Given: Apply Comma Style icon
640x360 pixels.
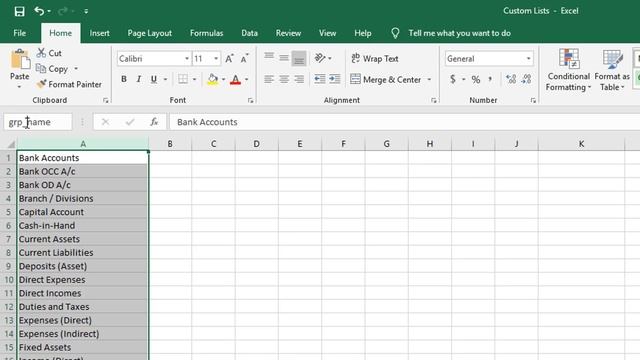Looking at the screenshot, I should tap(490, 79).
